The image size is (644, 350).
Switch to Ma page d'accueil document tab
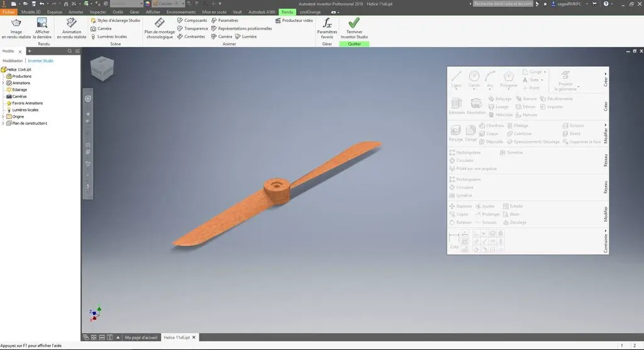tap(141, 337)
